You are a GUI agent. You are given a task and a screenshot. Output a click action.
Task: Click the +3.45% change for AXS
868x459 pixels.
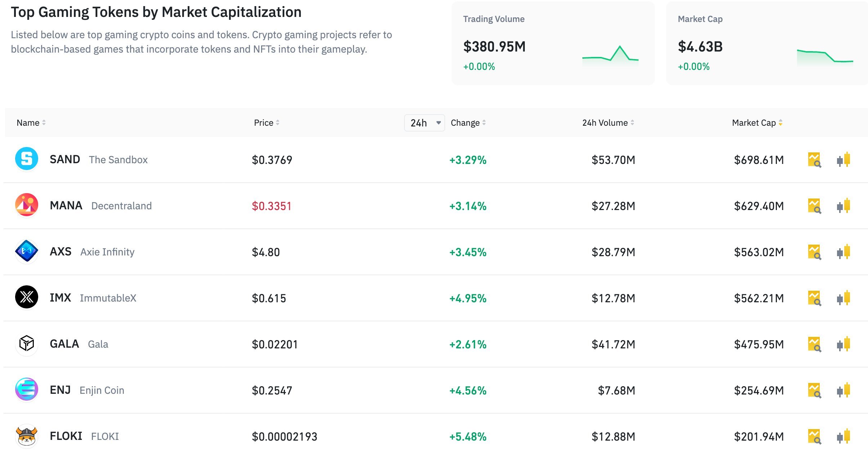[468, 252]
